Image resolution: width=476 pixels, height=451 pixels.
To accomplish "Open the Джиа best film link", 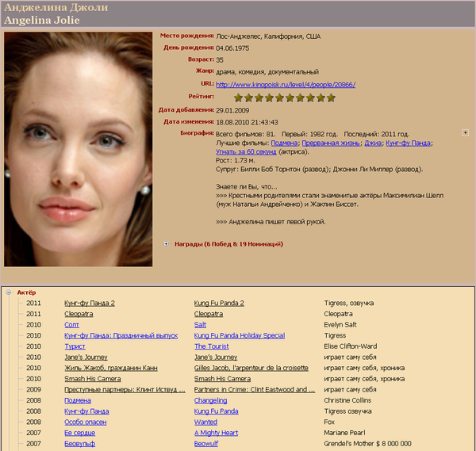I will click(x=373, y=143).
